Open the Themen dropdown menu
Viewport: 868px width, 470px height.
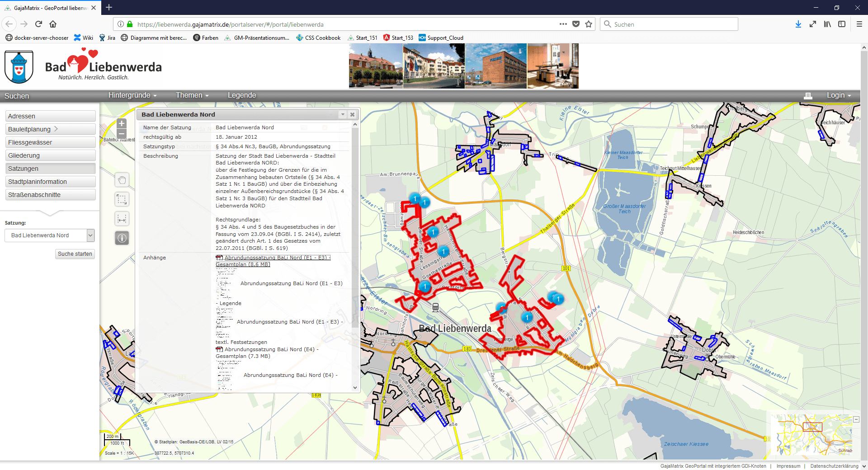[x=192, y=95]
